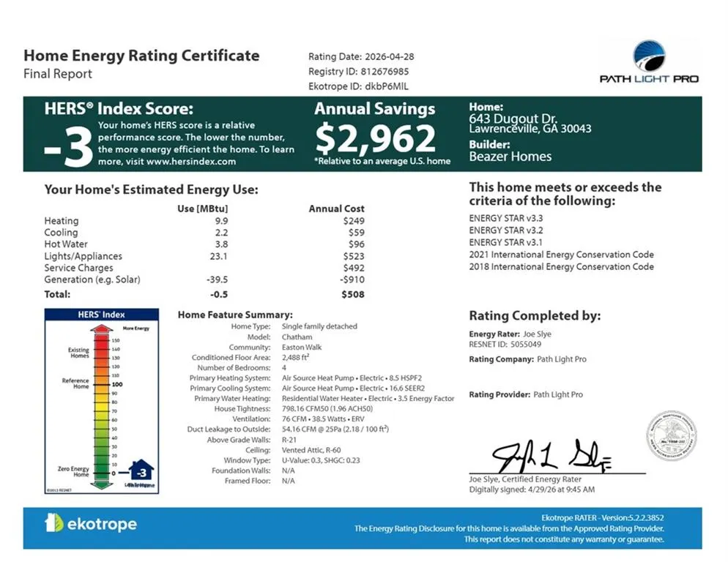Click the red More Energy arrow
The height and width of the screenshot is (562, 728).
click(101, 329)
